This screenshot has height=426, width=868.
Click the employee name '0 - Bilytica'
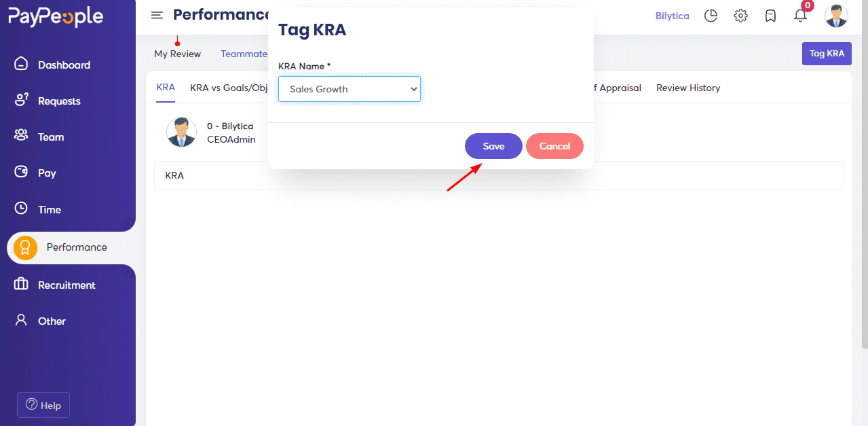230,126
